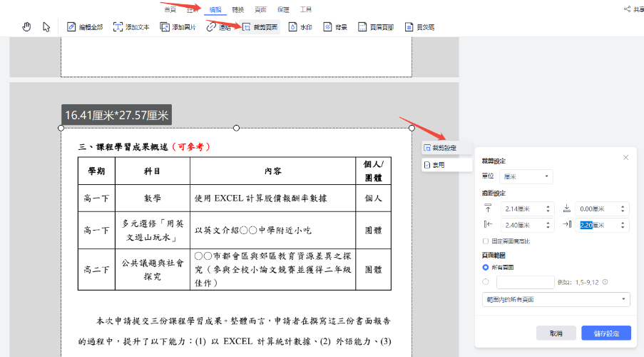644x357 pixels.
Task: Click the right margin field showing 2.20厘米
Action: click(x=602, y=225)
